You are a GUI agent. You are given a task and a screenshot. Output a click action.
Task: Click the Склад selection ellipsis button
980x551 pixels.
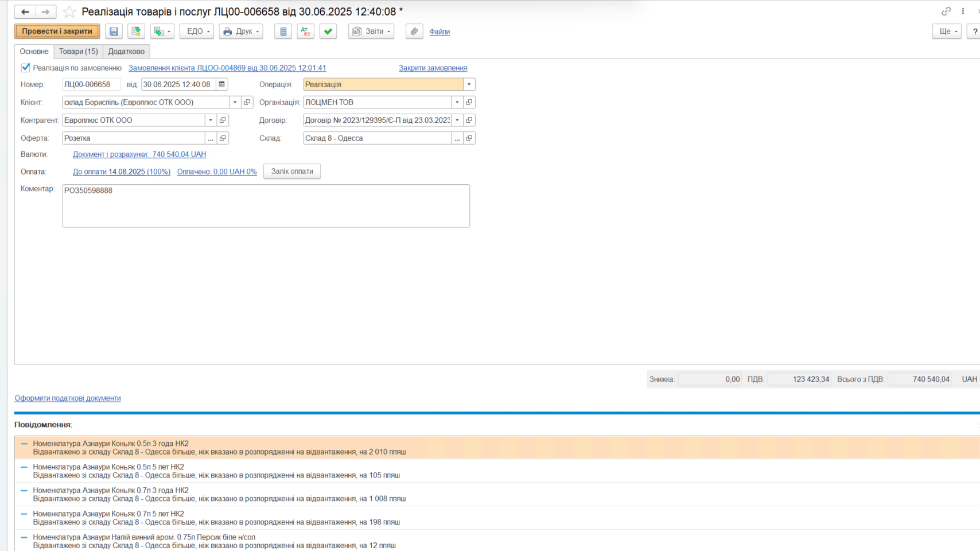(457, 138)
